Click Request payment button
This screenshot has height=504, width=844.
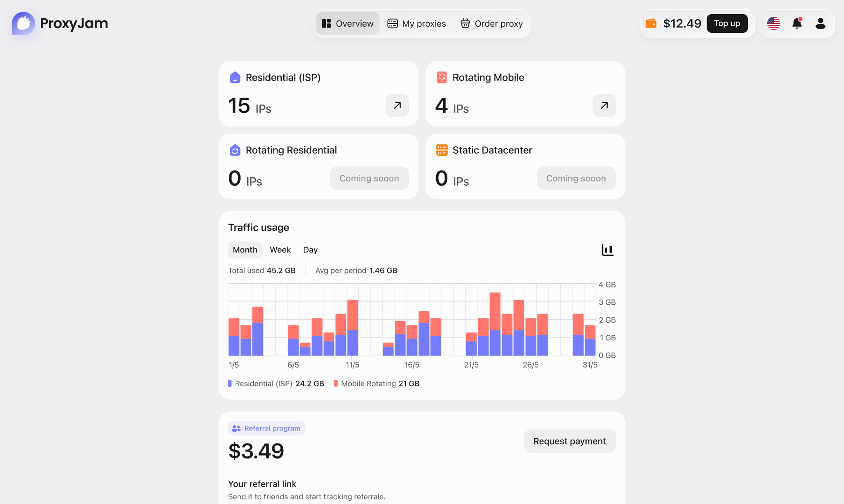[x=569, y=441]
